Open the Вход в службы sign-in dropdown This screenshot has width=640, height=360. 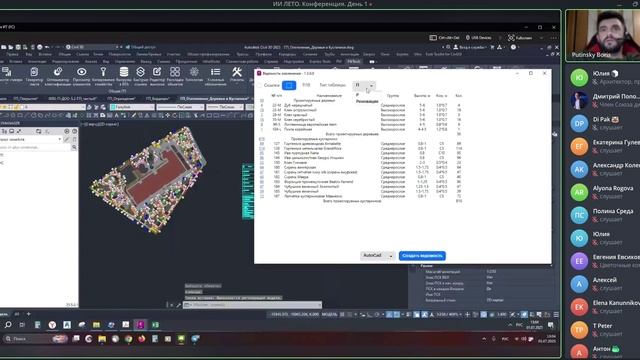click(469, 47)
